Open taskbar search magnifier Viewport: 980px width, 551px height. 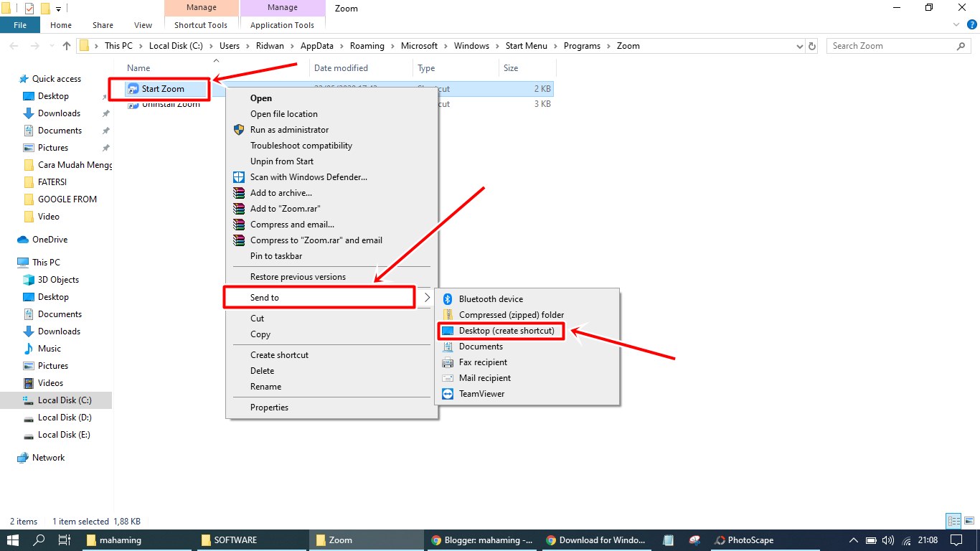39,540
